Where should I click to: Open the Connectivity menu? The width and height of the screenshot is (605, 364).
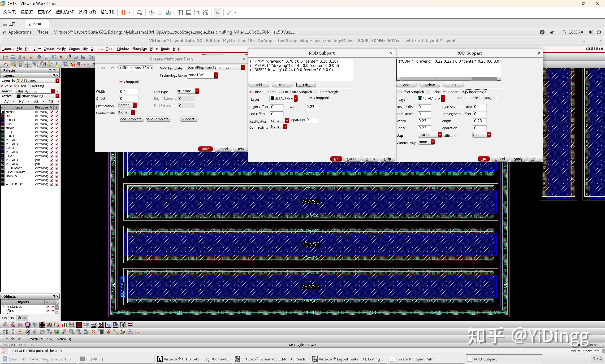pyautogui.click(x=78, y=48)
